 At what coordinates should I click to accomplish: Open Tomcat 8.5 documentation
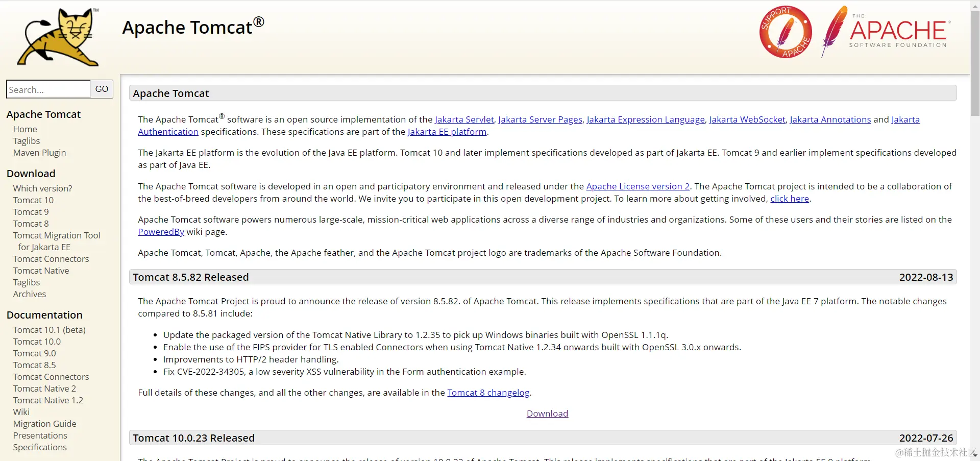pos(35,365)
